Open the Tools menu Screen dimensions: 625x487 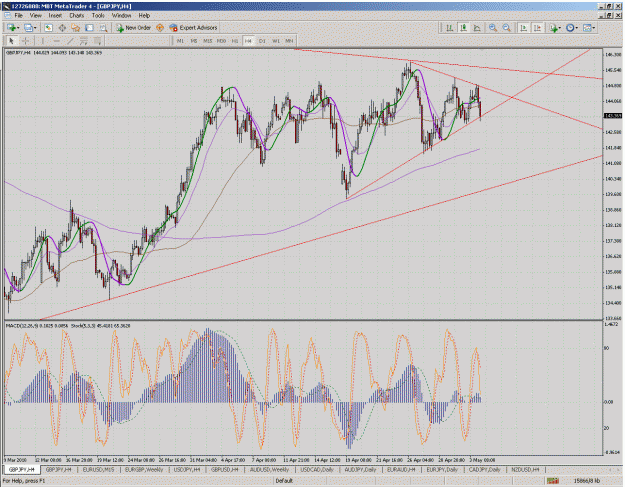pyautogui.click(x=98, y=16)
